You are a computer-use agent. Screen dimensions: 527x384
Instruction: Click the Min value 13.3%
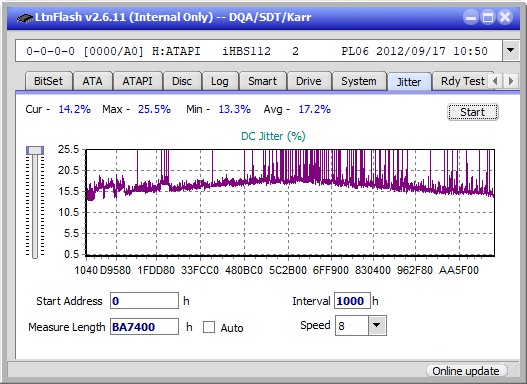[235, 109]
